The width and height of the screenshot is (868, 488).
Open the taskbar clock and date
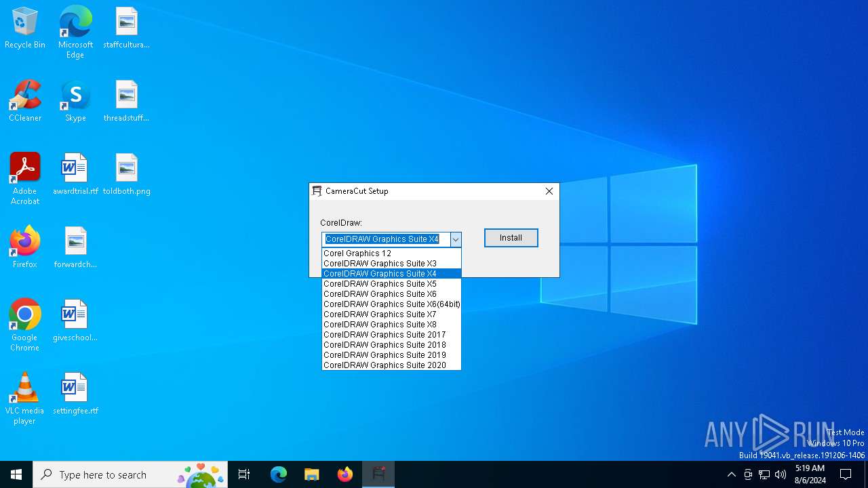[810, 474]
